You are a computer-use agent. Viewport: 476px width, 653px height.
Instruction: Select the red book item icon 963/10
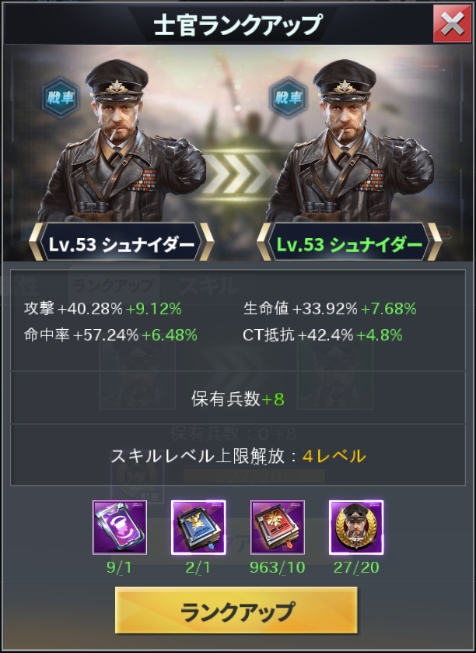pyautogui.click(x=277, y=528)
